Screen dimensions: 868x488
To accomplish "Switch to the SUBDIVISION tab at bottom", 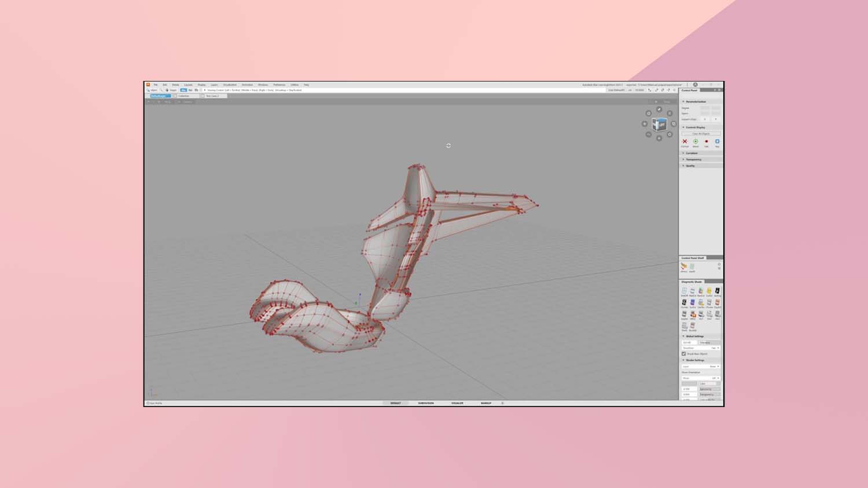I will 426,403.
